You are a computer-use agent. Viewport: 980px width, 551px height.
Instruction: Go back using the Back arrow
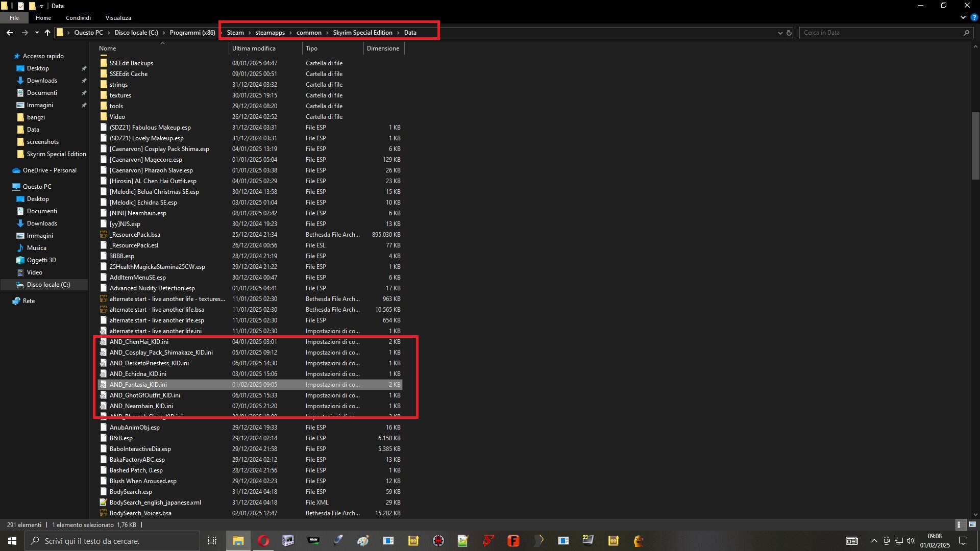click(10, 33)
